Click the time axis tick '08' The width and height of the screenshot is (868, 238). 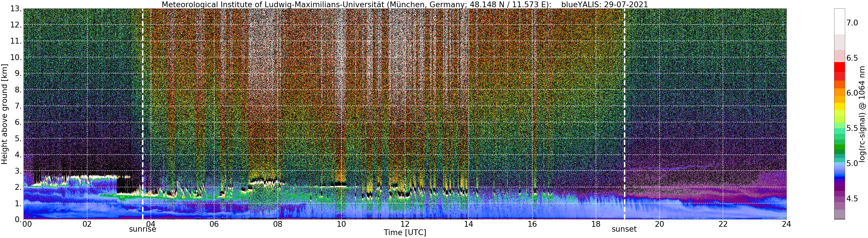pos(278,224)
